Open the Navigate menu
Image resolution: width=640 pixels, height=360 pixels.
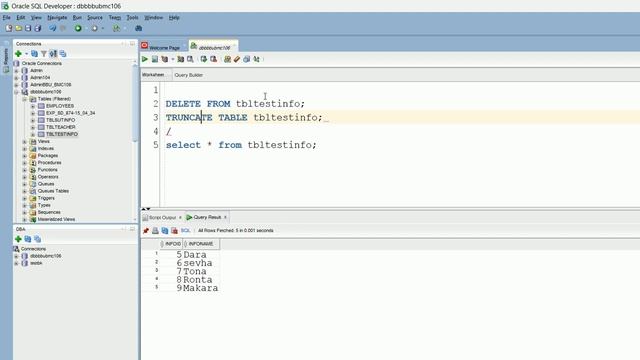(x=57, y=18)
